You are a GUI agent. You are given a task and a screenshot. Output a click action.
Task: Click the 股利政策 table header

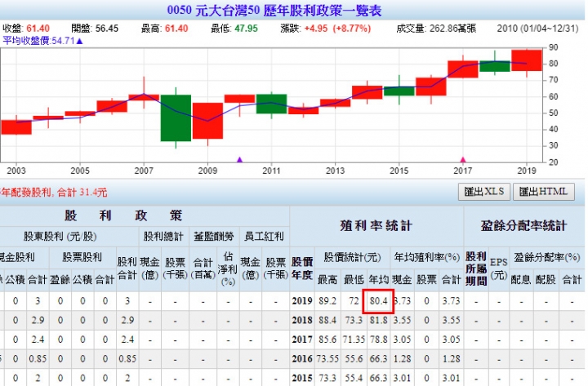[123, 215]
